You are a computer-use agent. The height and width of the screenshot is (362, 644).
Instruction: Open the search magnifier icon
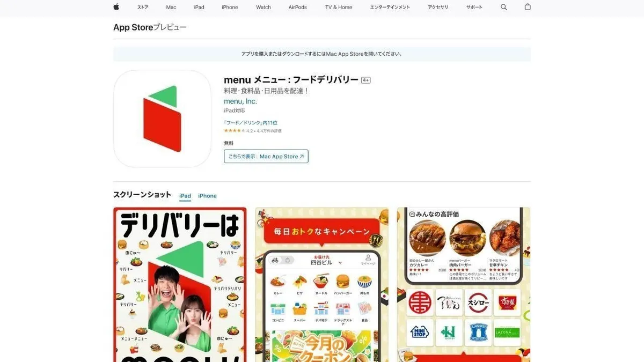coord(503,7)
